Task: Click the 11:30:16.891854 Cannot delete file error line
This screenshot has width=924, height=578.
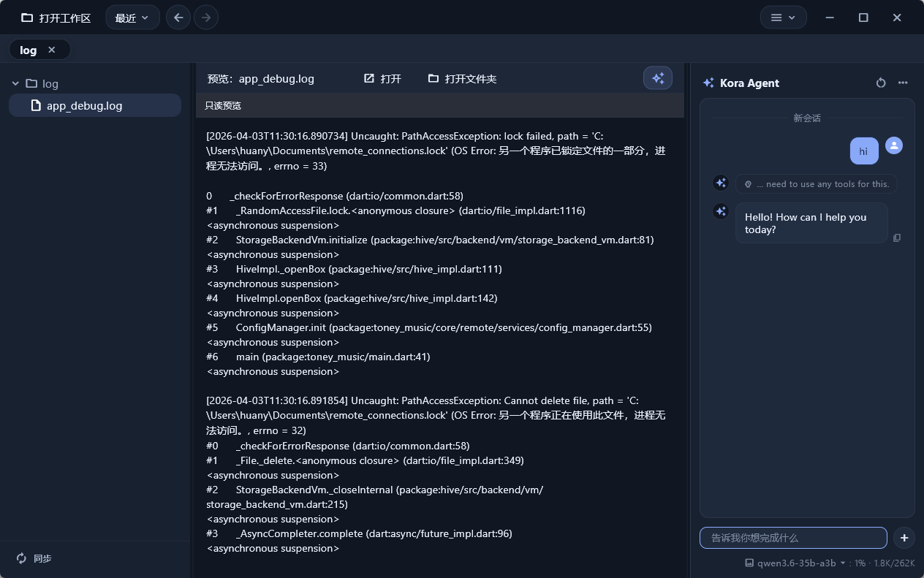Action: coord(436,416)
